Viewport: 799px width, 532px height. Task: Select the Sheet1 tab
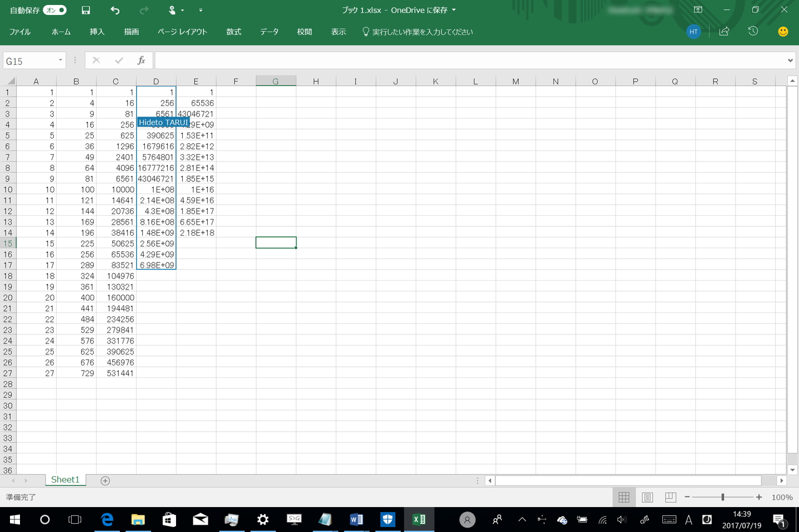point(66,480)
